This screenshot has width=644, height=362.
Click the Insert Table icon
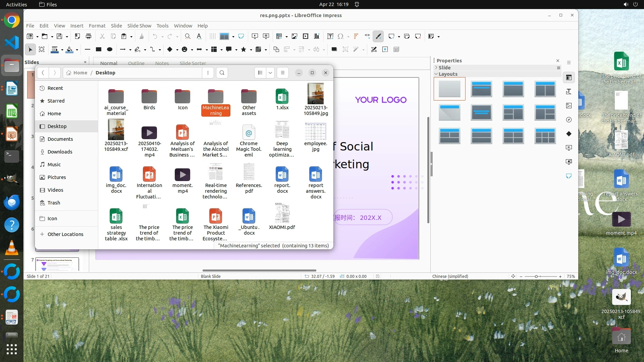(x=279, y=36)
